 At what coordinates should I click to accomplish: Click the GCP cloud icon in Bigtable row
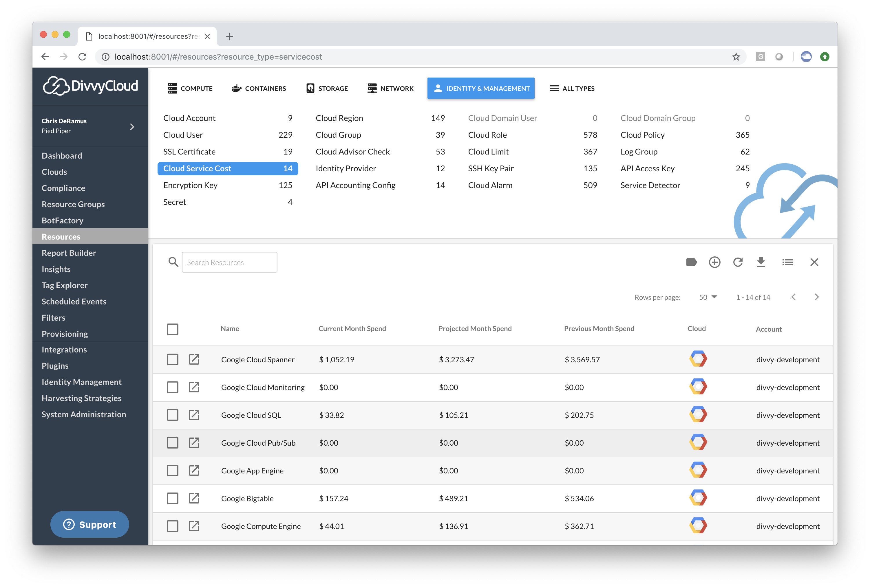click(698, 498)
